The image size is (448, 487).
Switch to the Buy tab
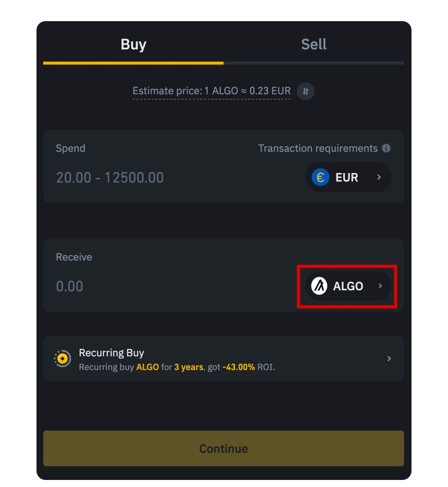133,44
